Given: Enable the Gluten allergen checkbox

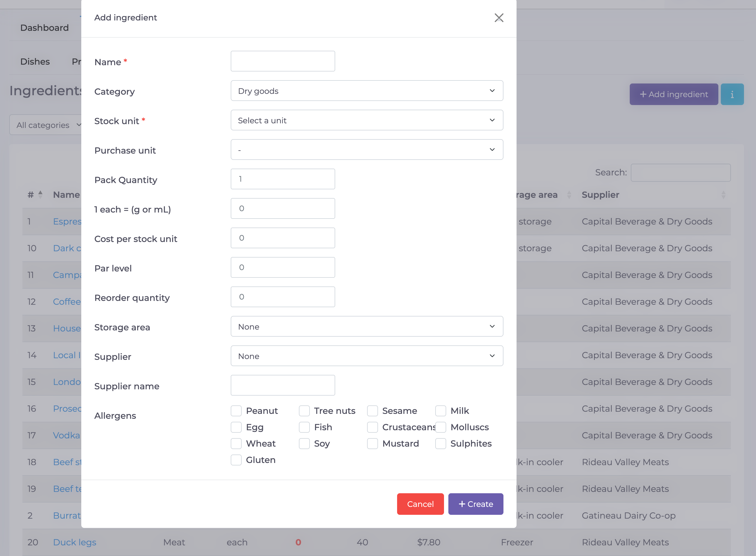Looking at the screenshot, I should tap(236, 460).
